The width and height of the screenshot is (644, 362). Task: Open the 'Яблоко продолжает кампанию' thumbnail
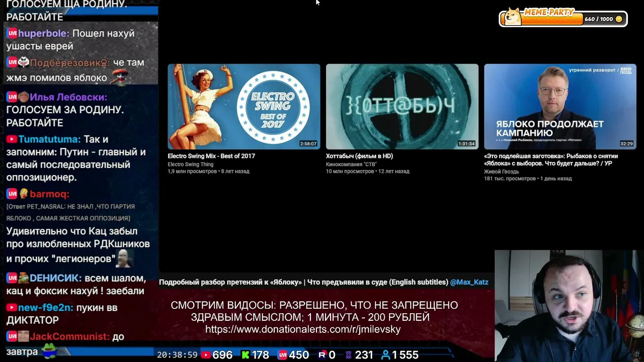pos(560,106)
